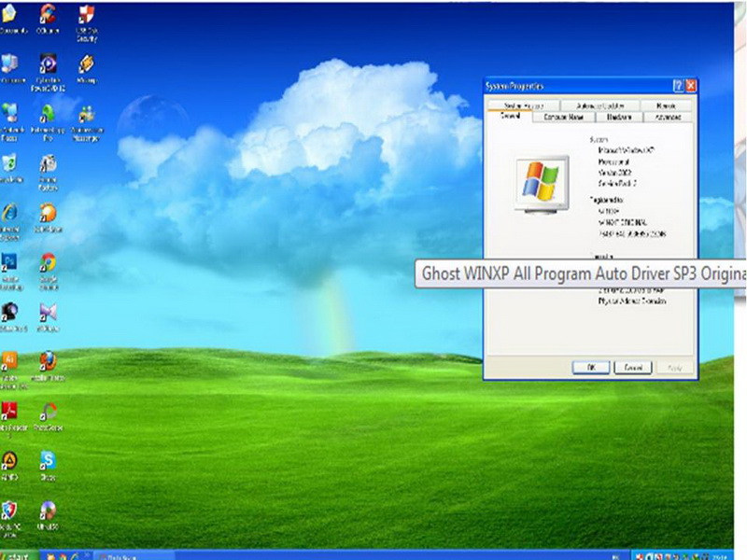Open the green Internet shortcut icon
This screenshot has width=747, height=560.
tap(48, 113)
